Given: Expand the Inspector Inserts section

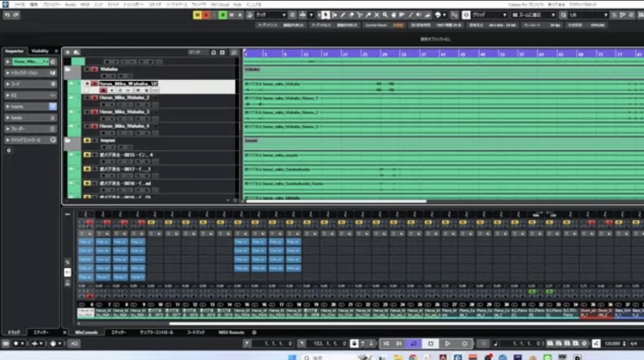Looking at the screenshot, I should tap(31, 107).
